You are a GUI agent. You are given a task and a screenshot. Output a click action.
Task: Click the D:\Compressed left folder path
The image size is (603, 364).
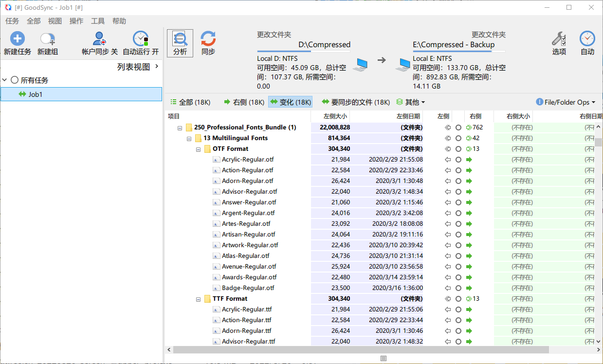(324, 45)
